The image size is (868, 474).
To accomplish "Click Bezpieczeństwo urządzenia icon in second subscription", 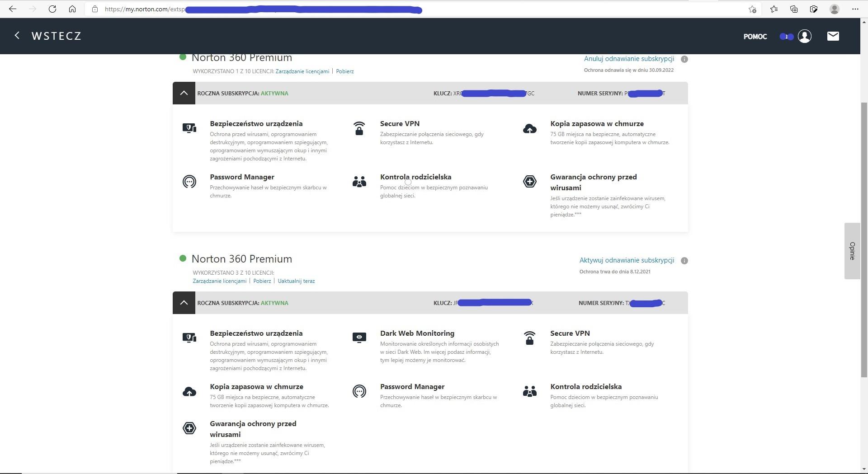I will tap(189, 338).
